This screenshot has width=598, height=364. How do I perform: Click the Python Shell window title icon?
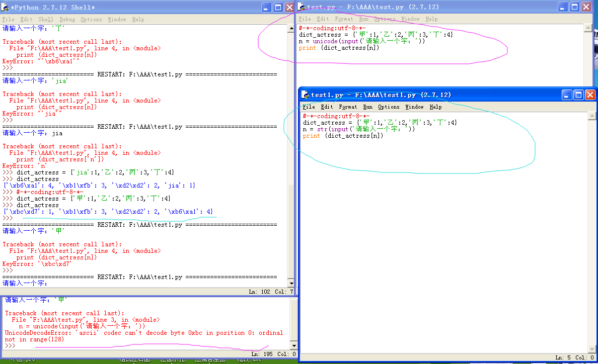[6, 8]
